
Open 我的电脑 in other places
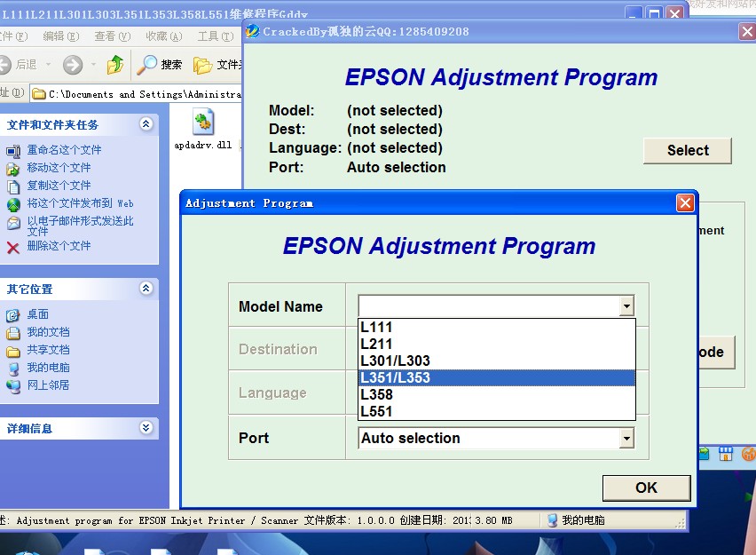(x=48, y=369)
